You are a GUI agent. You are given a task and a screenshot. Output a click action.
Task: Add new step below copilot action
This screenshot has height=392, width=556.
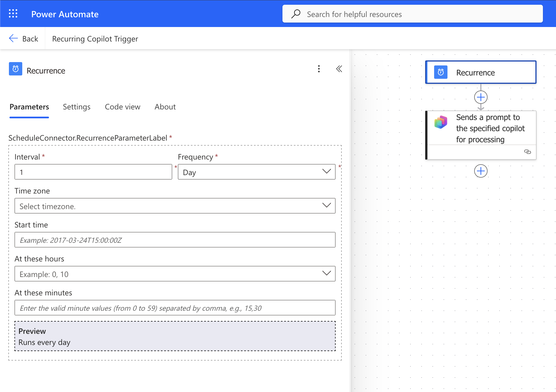point(481,171)
